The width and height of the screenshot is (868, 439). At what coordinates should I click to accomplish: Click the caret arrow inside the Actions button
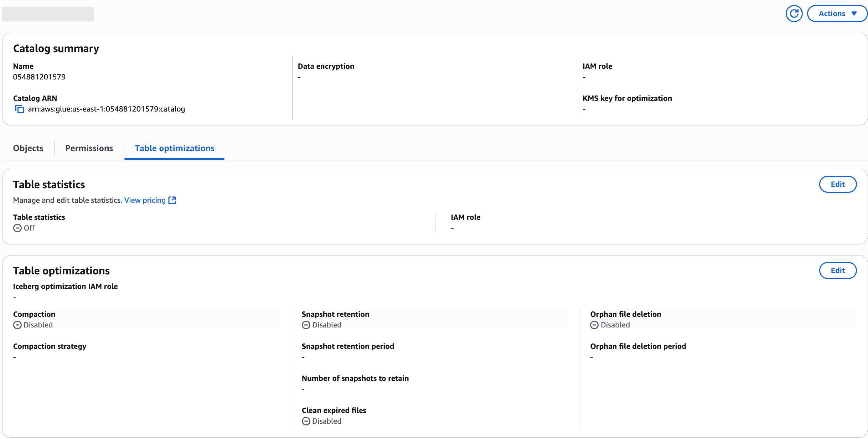click(854, 13)
